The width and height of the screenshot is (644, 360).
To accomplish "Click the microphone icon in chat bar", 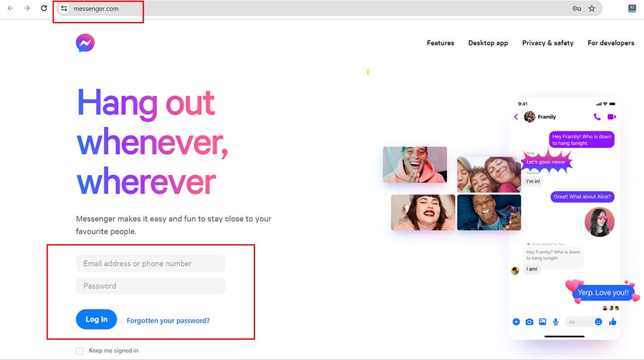I will point(556,322).
